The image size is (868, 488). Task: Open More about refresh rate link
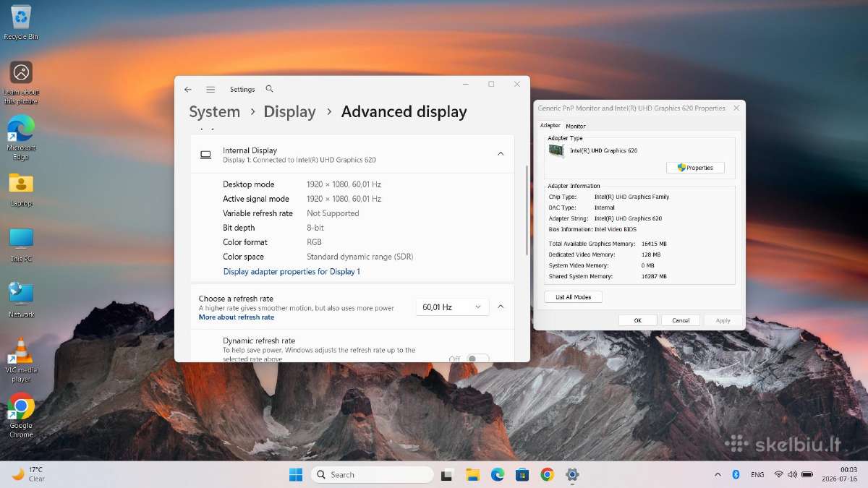(x=237, y=317)
